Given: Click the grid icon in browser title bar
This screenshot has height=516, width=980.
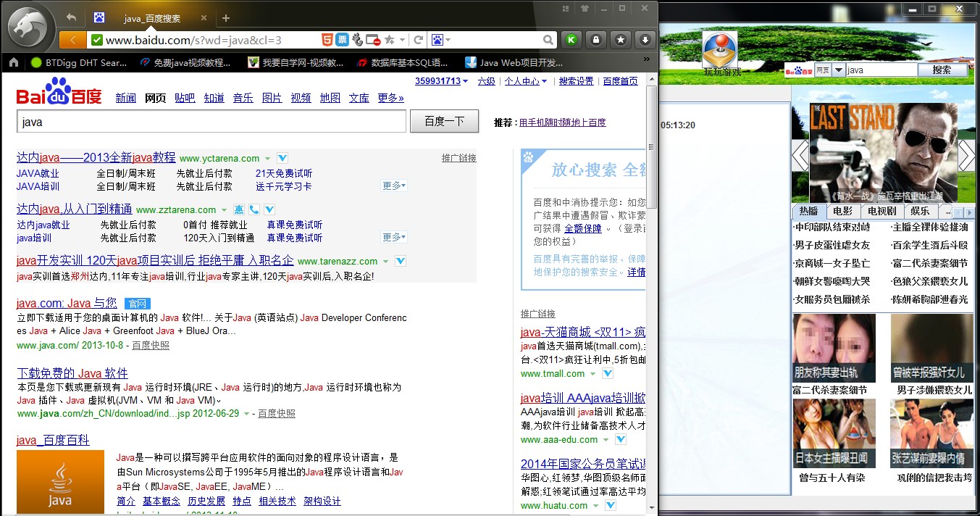Looking at the screenshot, I should (x=566, y=8).
